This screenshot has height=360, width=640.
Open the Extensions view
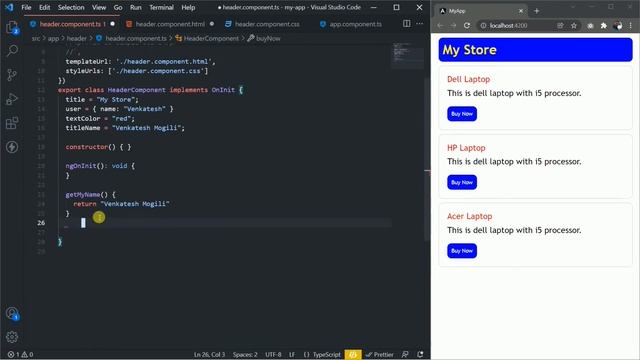coord(12,123)
